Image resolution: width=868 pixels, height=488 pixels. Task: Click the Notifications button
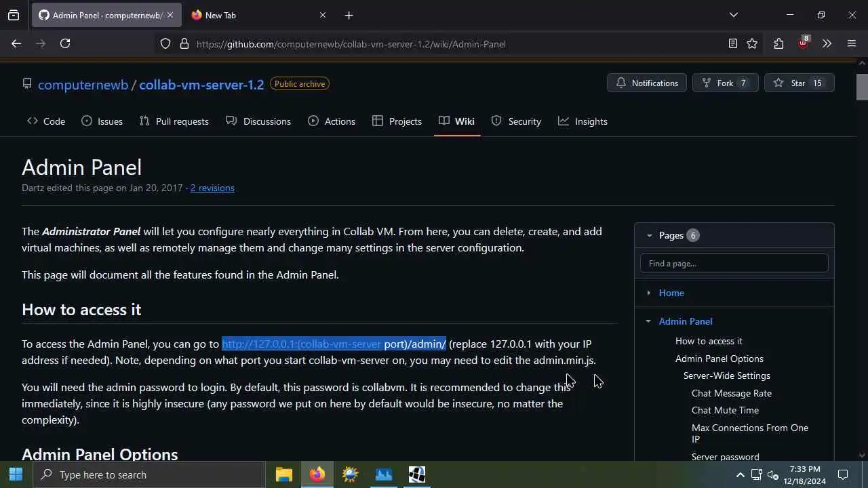tap(647, 83)
